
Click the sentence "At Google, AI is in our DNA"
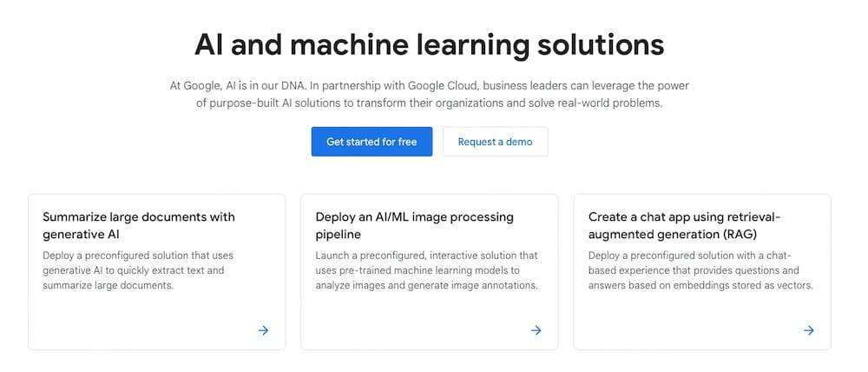click(237, 85)
